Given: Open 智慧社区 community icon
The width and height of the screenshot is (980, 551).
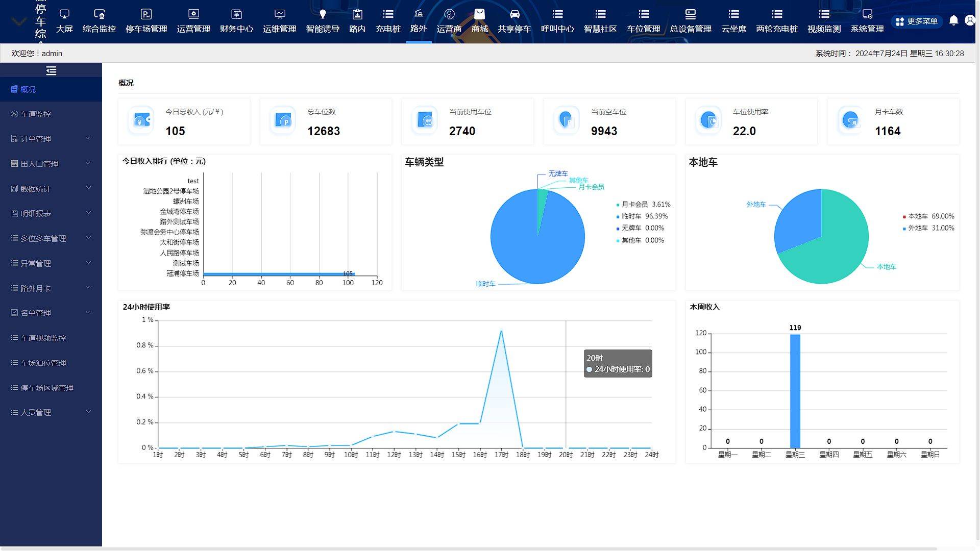Looking at the screenshot, I should pyautogui.click(x=600, y=14).
